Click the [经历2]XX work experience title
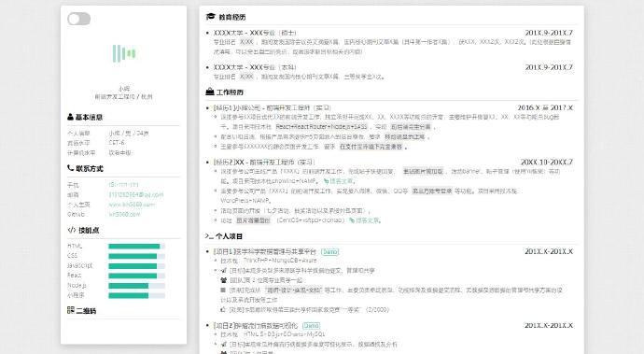Screen dimensions: 644x354 [264, 162]
